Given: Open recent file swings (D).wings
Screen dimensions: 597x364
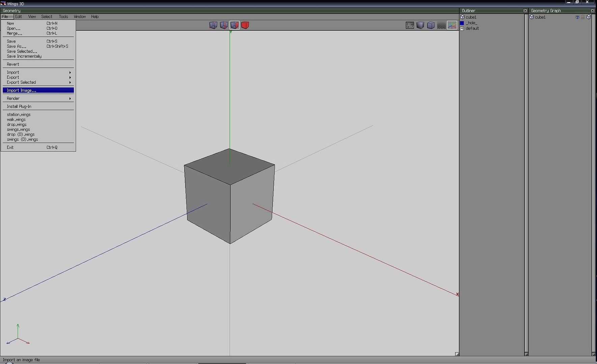Looking at the screenshot, I should (38, 140).
